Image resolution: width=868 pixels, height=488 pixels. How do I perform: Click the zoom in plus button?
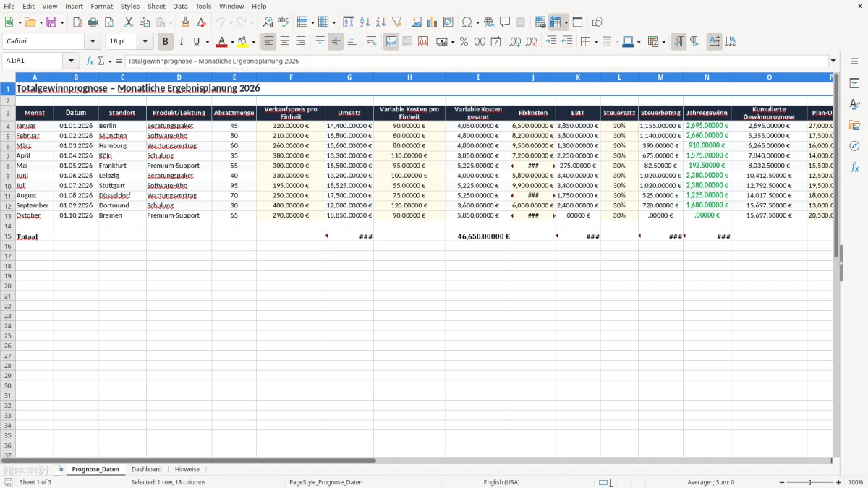[x=839, y=482]
